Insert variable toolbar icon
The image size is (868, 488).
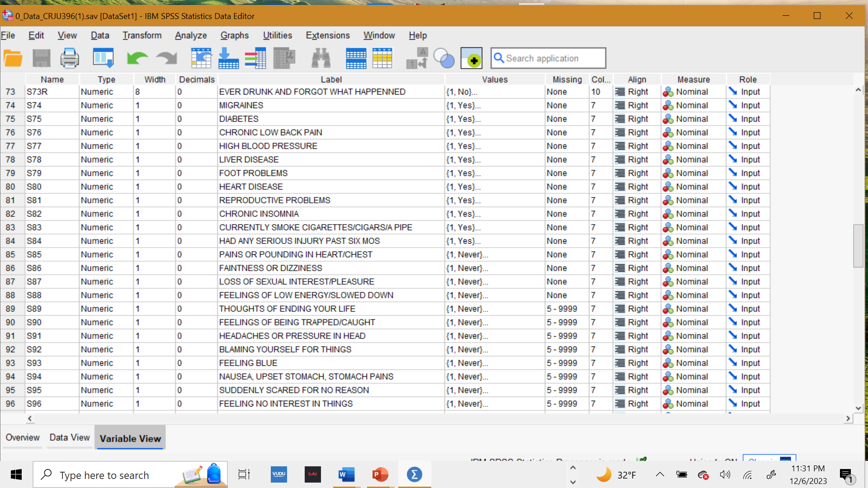pos(382,58)
